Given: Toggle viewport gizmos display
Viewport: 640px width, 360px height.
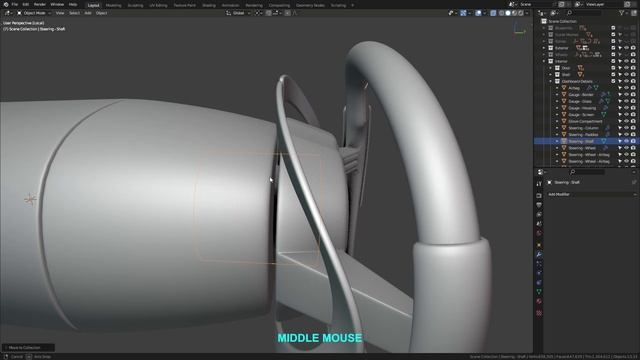Looking at the screenshot, I should tap(463, 13).
